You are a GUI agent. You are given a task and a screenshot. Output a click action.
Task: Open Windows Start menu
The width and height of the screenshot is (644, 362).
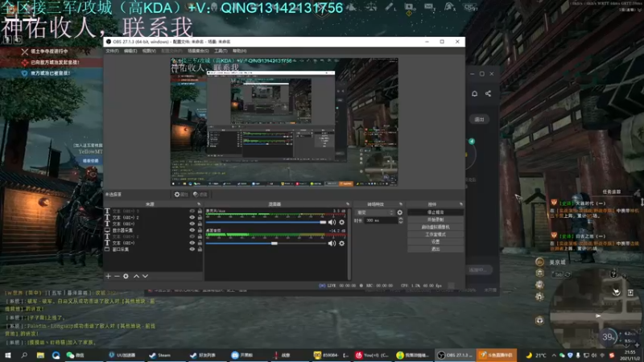pyautogui.click(x=8, y=355)
